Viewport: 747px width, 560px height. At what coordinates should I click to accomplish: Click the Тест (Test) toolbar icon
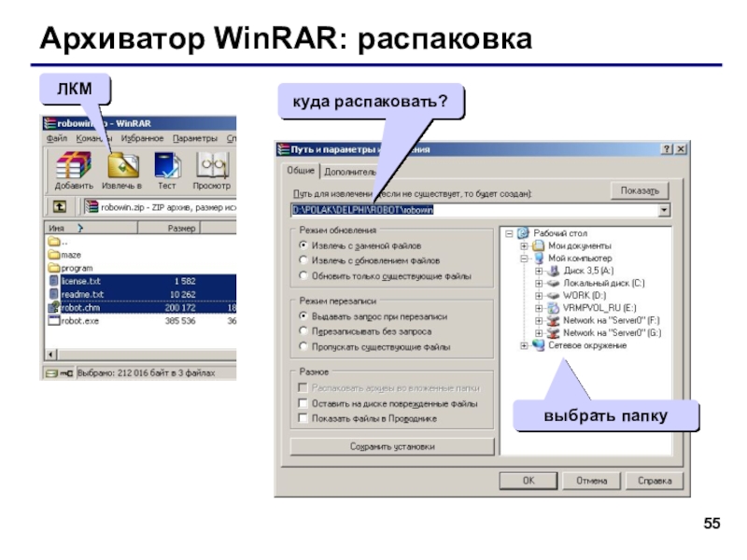click(x=167, y=165)
